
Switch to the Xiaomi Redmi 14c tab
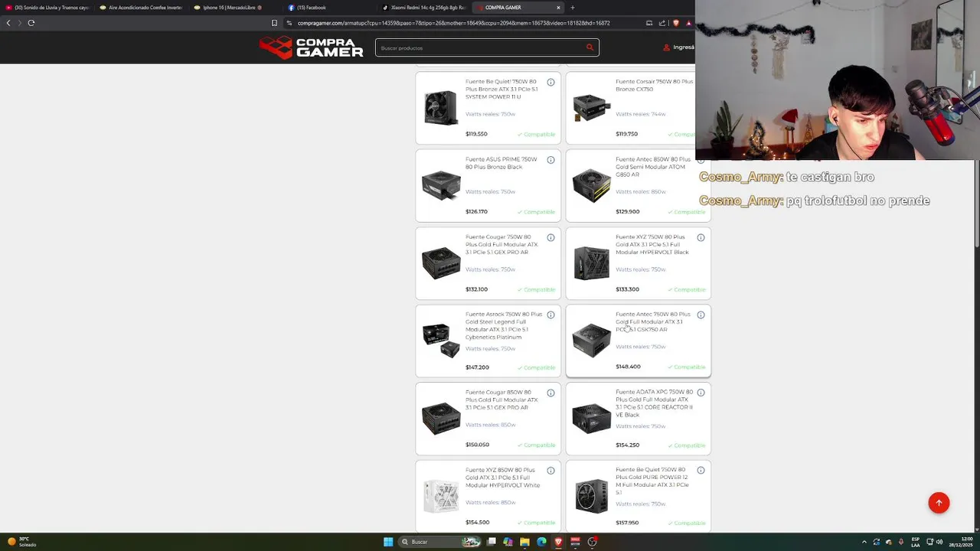[x=424, y=8]
